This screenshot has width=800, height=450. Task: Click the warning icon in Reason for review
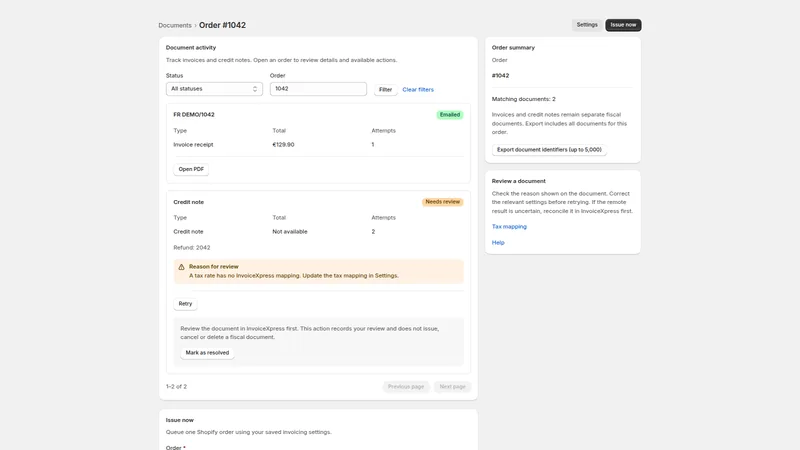pyautogui.click(x=181, y=267)
